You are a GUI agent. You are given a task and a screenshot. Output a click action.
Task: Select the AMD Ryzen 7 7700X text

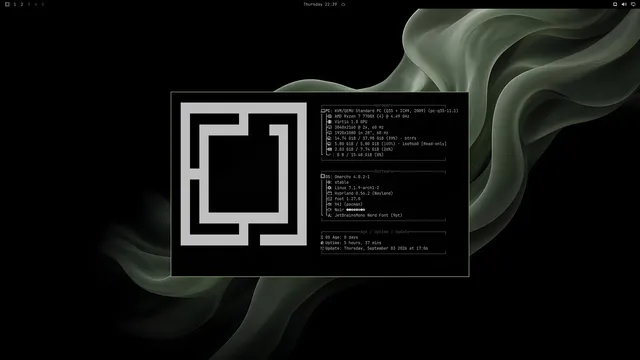tap(372, 116)
